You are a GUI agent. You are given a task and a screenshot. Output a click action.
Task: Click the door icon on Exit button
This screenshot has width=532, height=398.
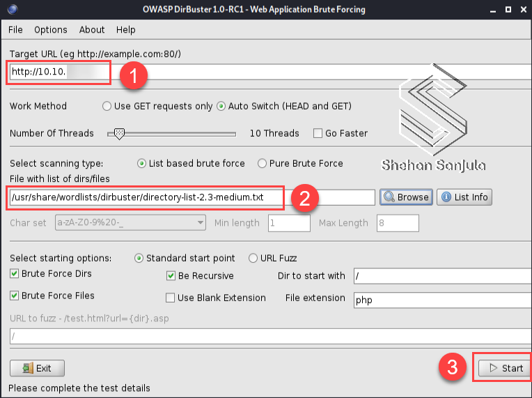tap(28, 368)
